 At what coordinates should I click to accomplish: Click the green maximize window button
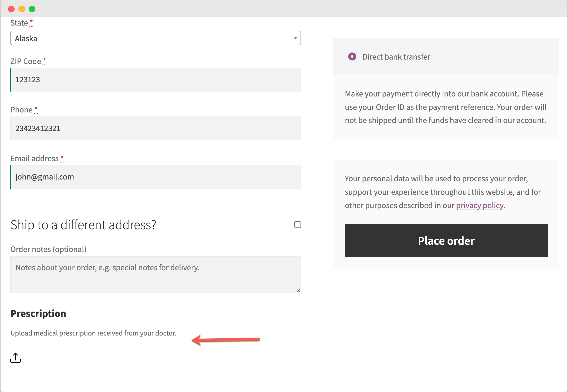coord(32,9)
